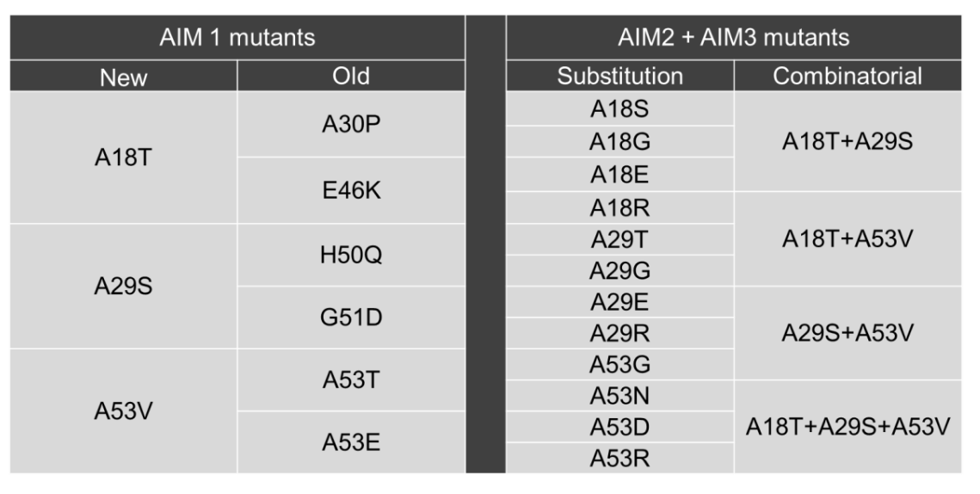Click the AIM2 + AIM3 mutants header
Image resolution: width=980 pixels, height=494 pixels.
(733, 38)
